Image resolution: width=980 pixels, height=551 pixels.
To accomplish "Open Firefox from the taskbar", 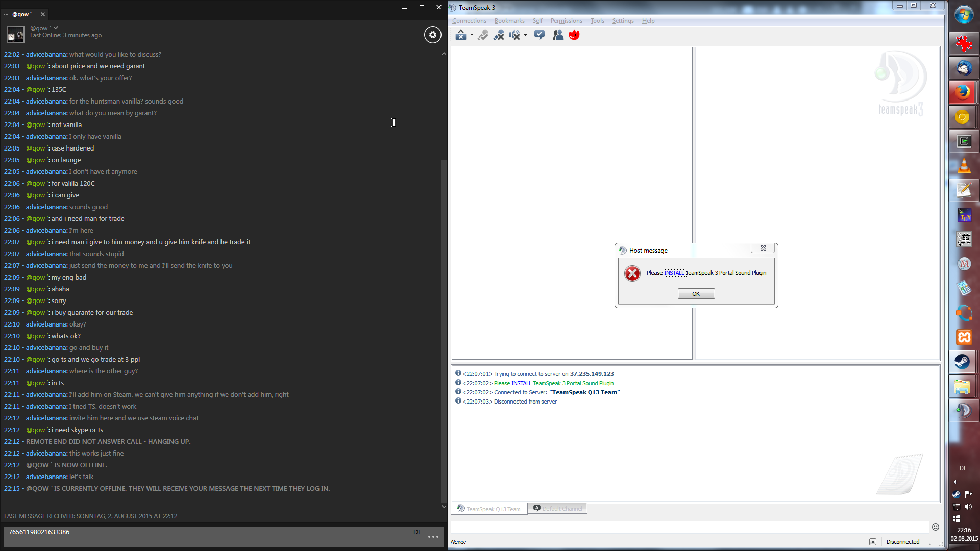I will [x=963, y=92].
